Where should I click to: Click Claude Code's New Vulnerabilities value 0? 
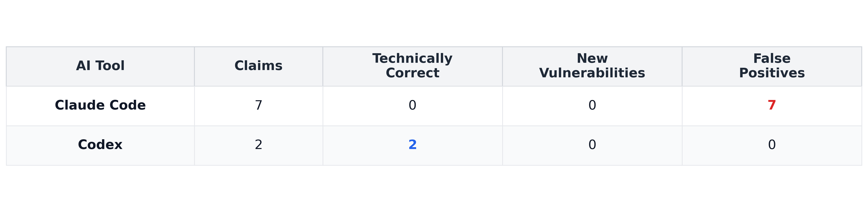click(592, 105)
